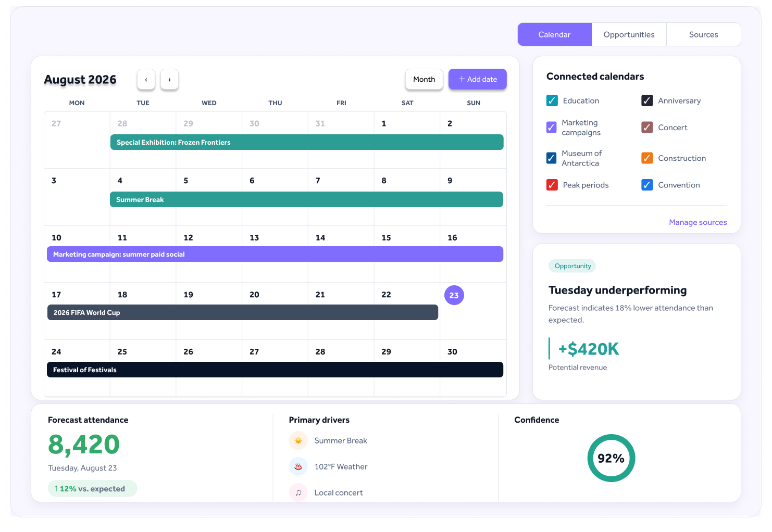The width and height of the screenshot is (772, 532).
Task: Click the +$420K potential revenue value
Action: 589,349
